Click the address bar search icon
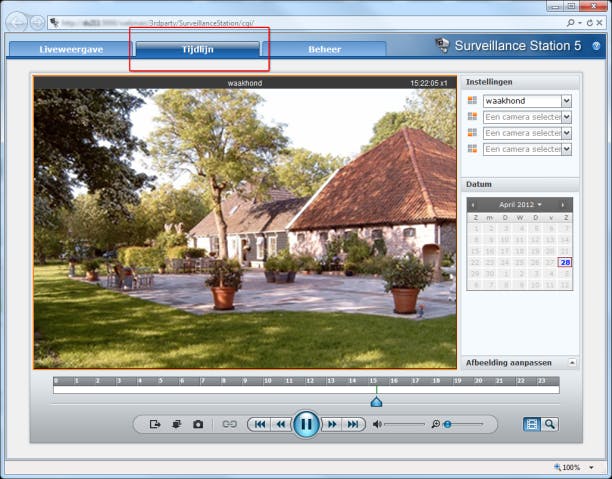The height and width of the screenshot is (479, 612). click(571, 23)
